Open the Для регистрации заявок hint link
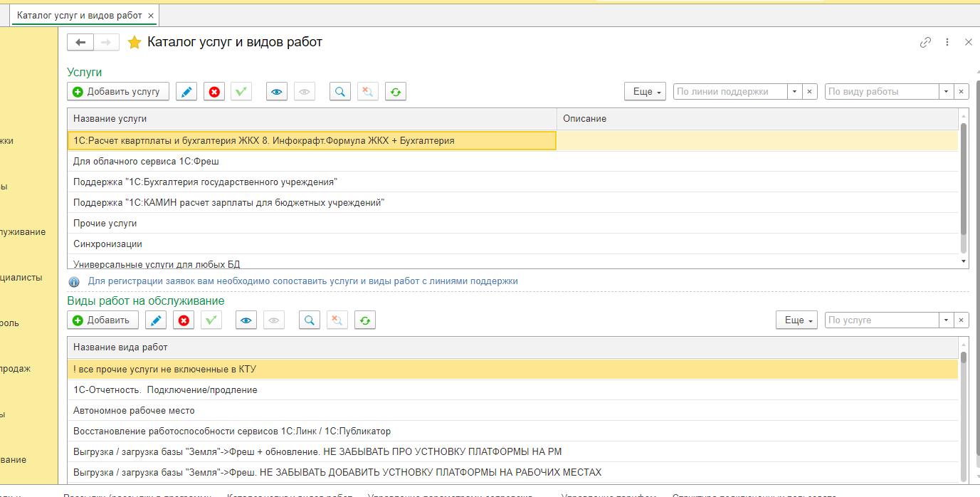Image resolution: width=980 pixels, height=497 pixels. tap(303, 281)
